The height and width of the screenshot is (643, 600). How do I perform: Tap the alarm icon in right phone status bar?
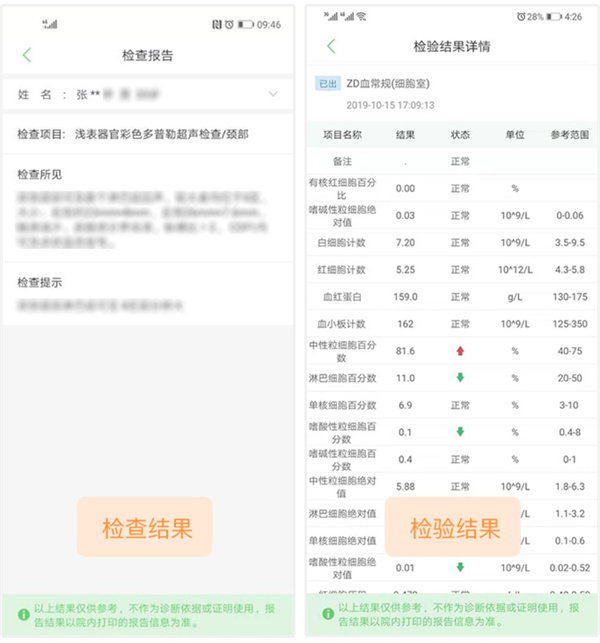tap(521, 17)
